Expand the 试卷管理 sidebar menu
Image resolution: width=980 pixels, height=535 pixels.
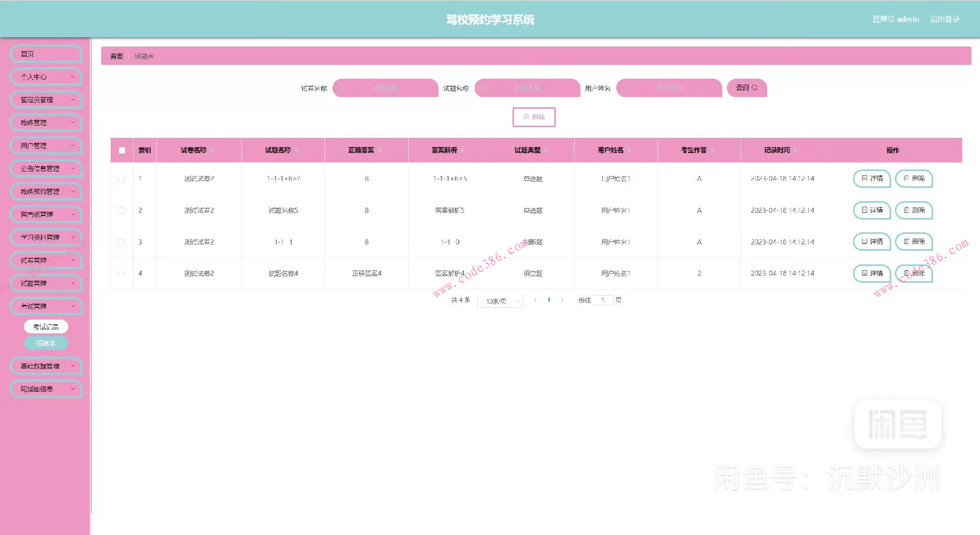coord(46,260)
